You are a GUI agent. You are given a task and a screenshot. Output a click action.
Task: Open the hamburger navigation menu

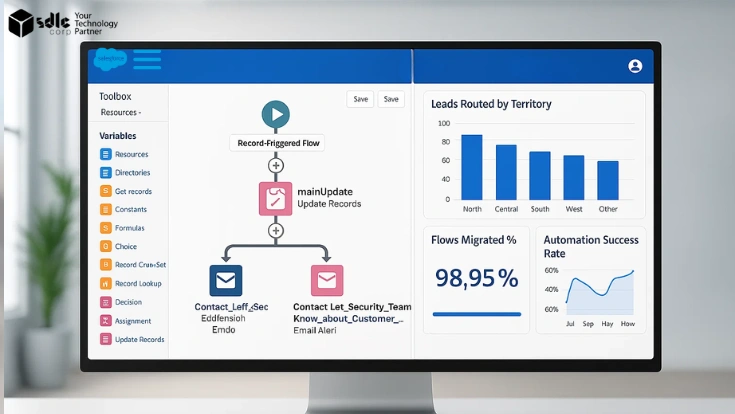[147, 62]
